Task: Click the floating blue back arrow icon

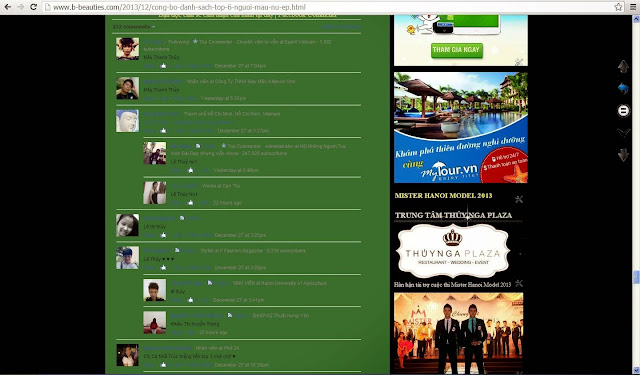Action: tap(623, 88)
